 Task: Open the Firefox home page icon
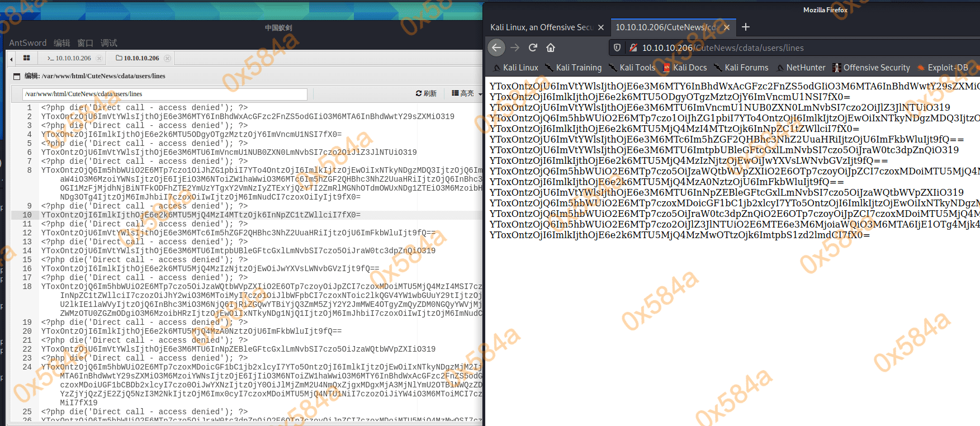click(551, 48)
